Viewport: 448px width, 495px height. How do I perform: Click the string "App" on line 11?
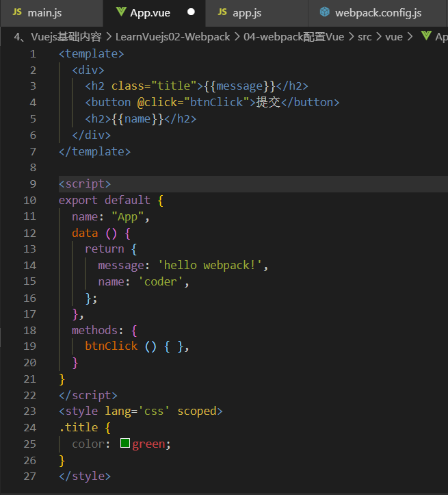pos(128,217)
